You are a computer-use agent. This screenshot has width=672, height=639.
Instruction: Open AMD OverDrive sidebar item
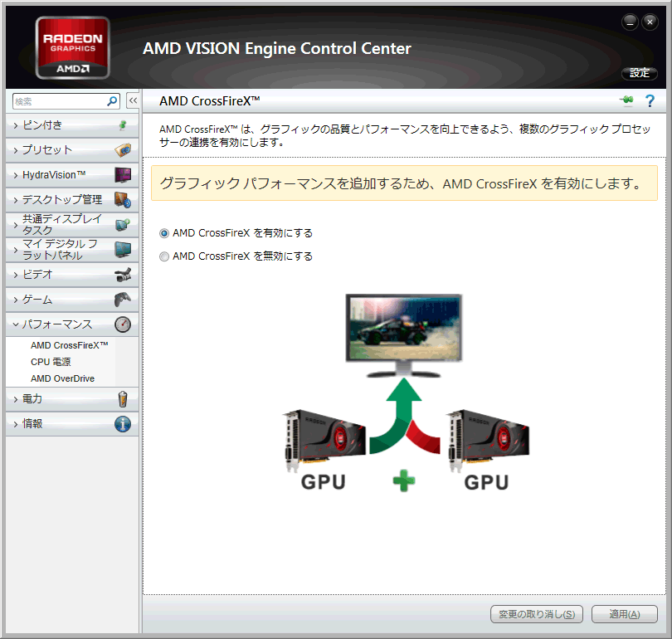(x=62, y=379)
